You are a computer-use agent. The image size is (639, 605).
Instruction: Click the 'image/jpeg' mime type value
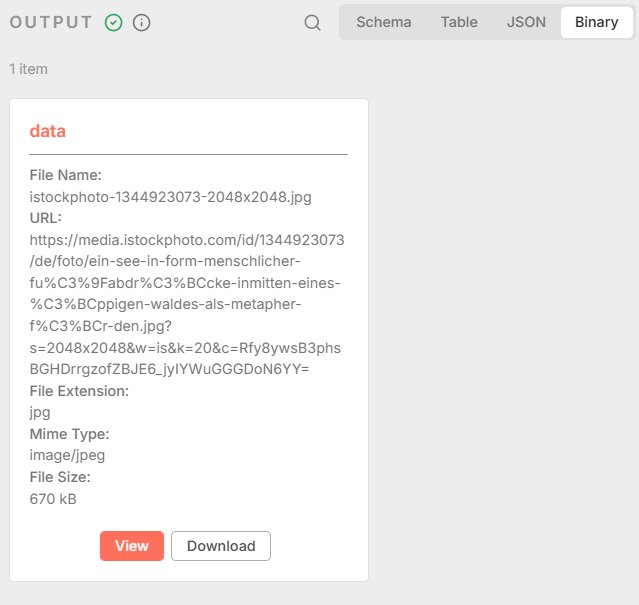(x=67, y=455)
